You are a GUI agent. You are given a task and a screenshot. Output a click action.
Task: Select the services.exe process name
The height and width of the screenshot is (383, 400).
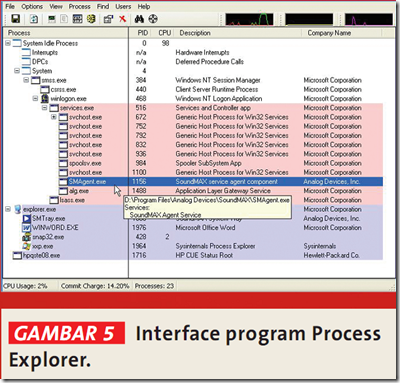pyautogui.click(x=77, y=108)
